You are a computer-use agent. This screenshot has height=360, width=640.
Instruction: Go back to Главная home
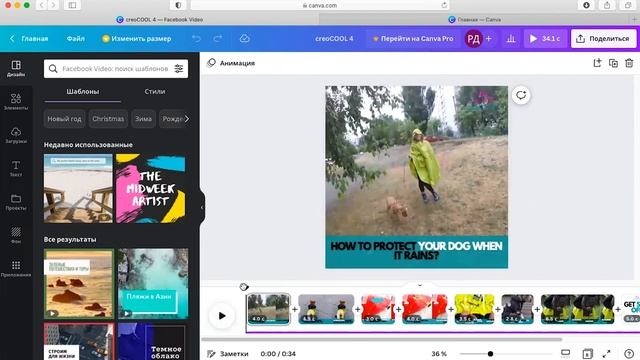click(x=29, y=39)
